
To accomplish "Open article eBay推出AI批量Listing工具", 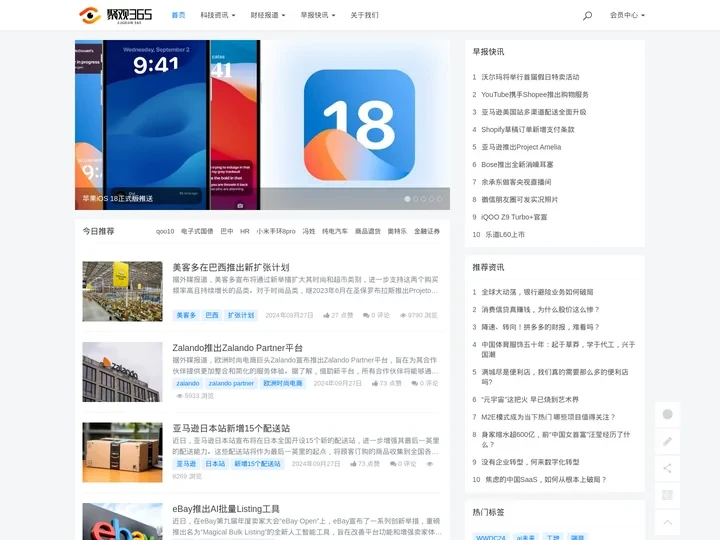I will (x=226, y=509).
